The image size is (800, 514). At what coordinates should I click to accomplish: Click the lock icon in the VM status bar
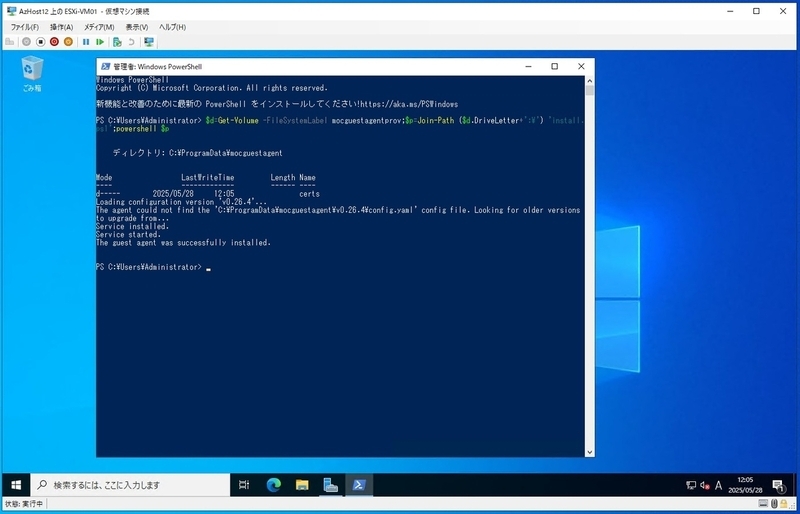click(x=784, y=504)
